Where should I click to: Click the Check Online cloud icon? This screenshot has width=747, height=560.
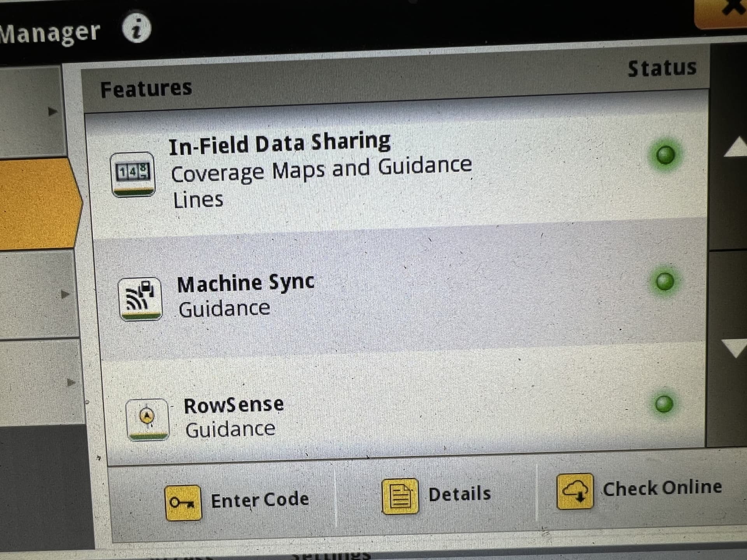click(x=575, y=491)
